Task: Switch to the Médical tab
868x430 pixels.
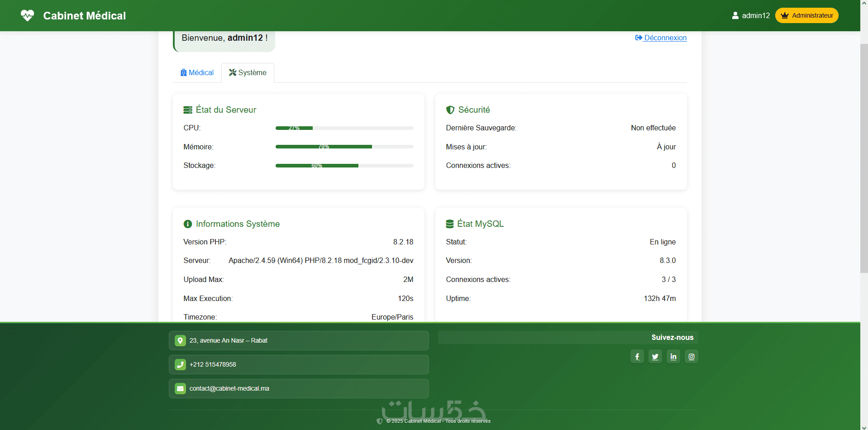Action: tap(197, 72)
